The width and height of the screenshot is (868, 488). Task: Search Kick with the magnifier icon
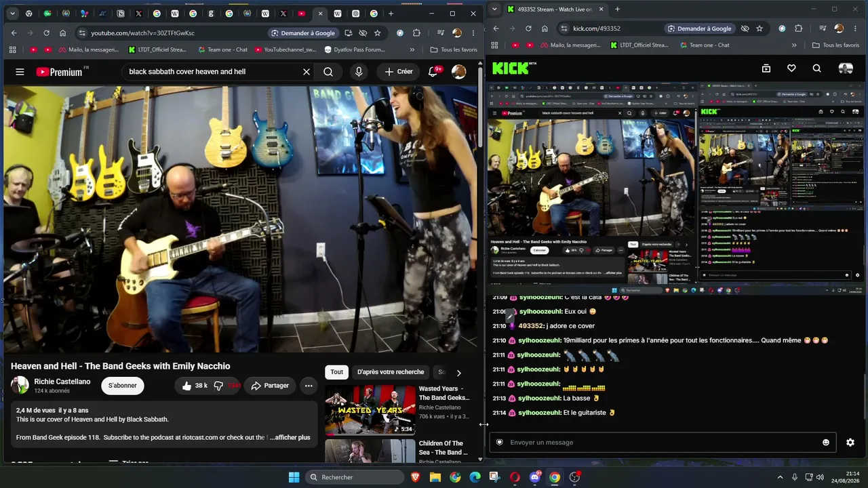point(816,68)
